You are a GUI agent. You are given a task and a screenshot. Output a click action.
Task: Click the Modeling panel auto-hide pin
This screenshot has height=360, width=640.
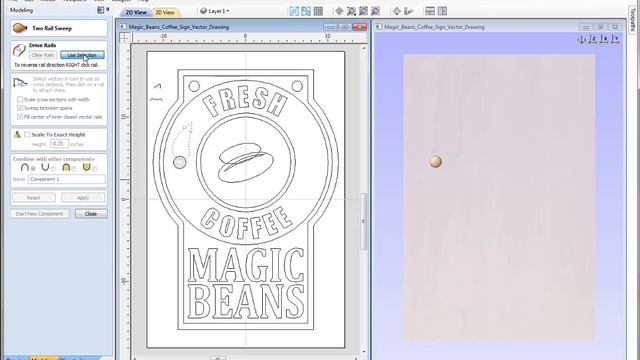coord(108,10)
